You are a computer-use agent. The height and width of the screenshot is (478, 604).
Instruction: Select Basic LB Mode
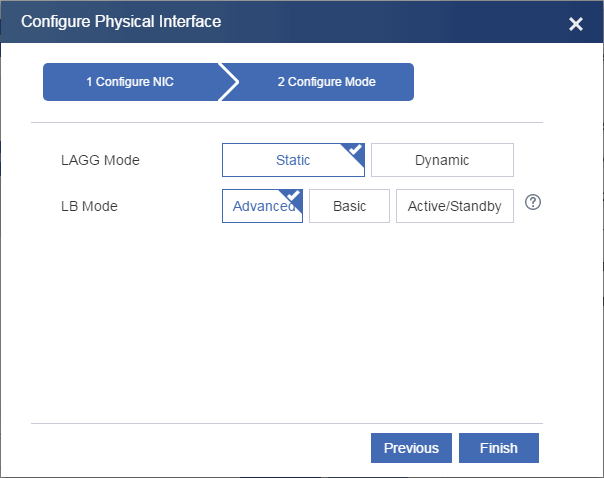[x=349, y=207]
